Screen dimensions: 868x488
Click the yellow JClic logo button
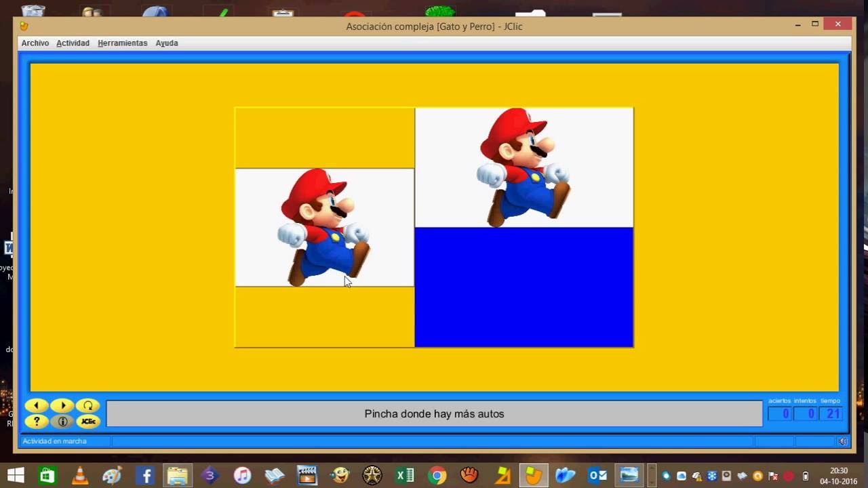[x=88, y=422]
